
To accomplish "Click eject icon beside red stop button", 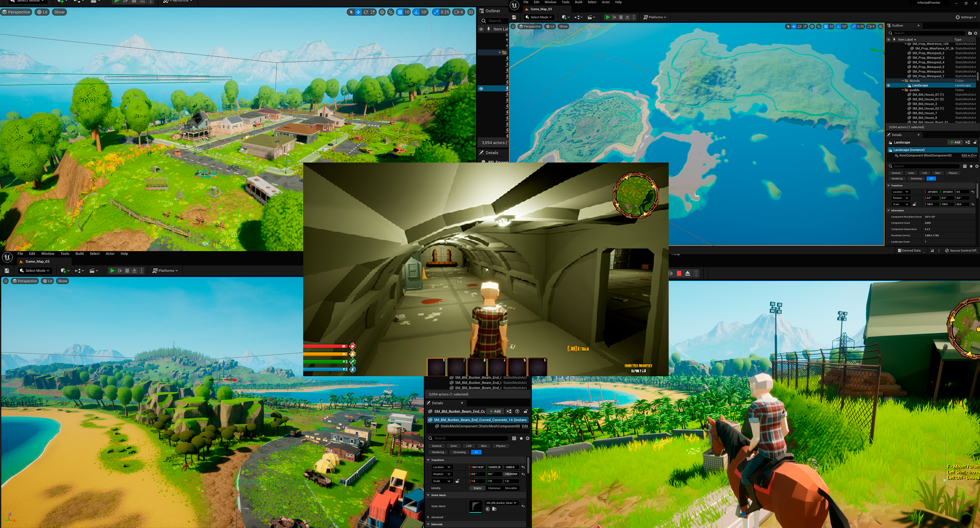I will click(688, 273).
